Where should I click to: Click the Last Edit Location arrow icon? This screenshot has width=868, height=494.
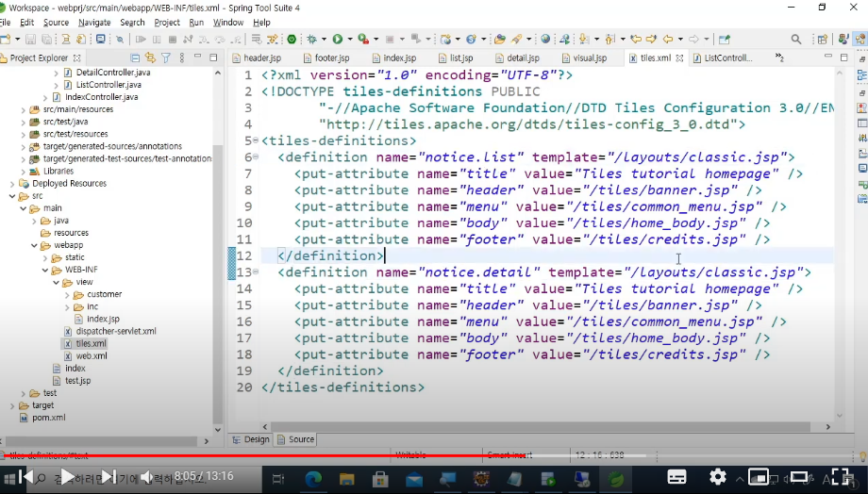click(636, 40)
